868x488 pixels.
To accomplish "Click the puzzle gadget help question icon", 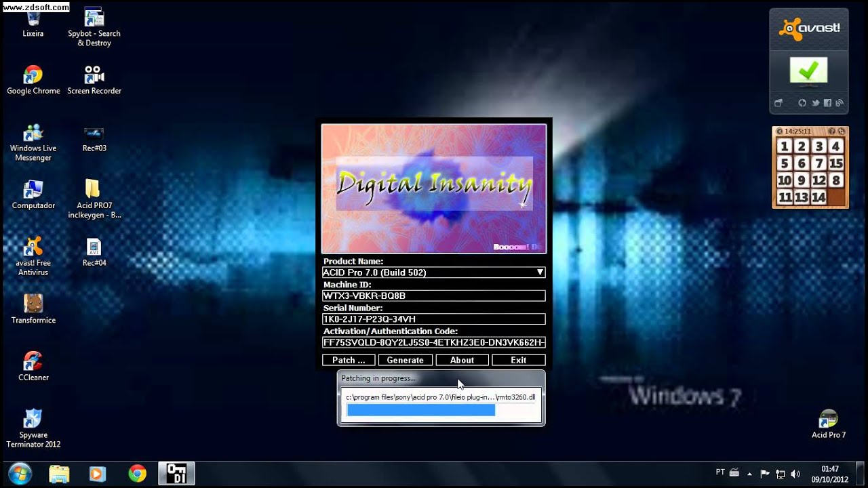I will point(832,131).
